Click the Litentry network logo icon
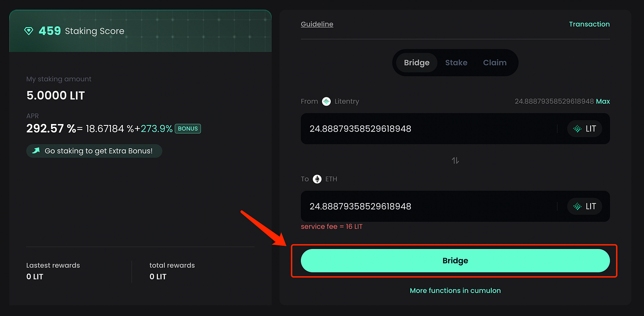644x316 pixels. click(x=326, y=102)
